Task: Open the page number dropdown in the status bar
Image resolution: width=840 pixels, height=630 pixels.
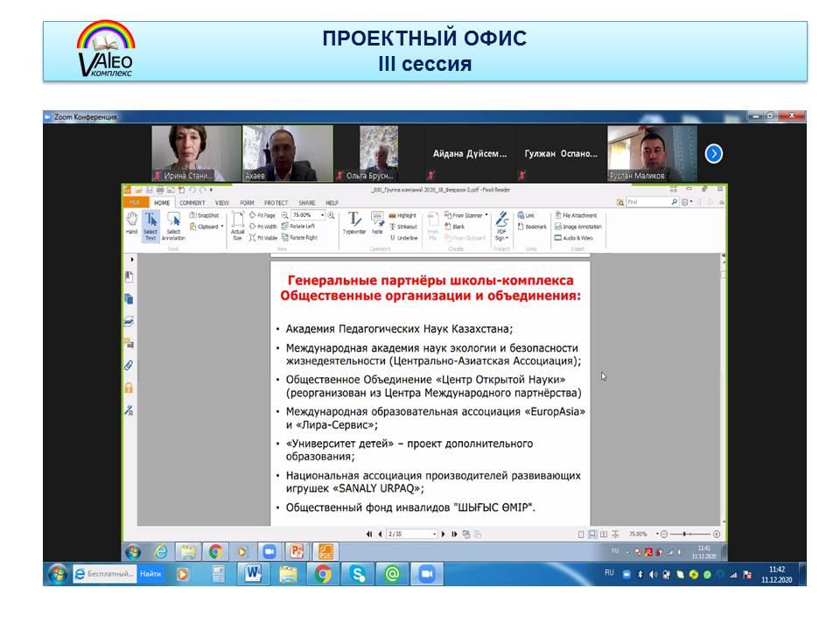Action: pyautogui.click(x=434, y=534)
